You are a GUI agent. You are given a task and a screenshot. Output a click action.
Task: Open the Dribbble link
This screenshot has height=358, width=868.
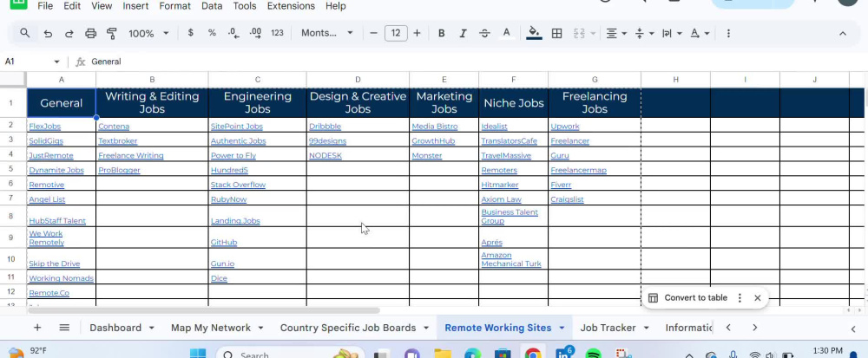325,127
